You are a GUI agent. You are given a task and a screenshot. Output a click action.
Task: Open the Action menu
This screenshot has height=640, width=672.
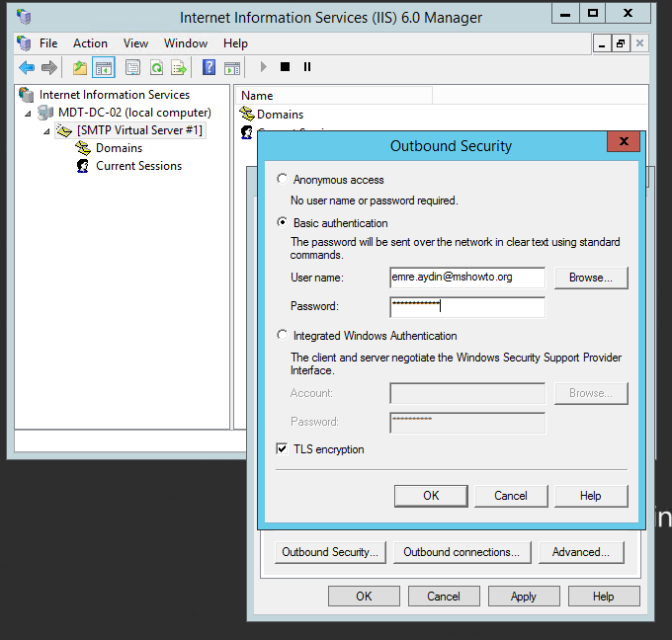(90, 43)
